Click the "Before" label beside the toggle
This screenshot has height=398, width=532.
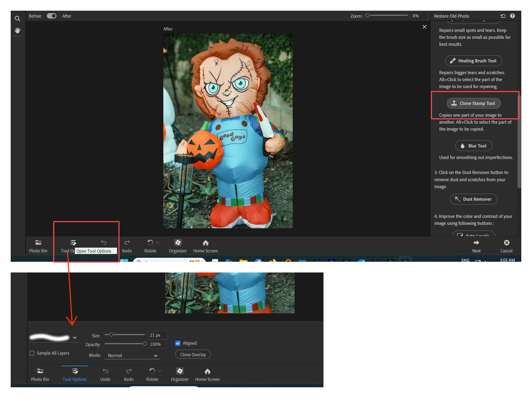pyautogui.click(x=35, y=16)
